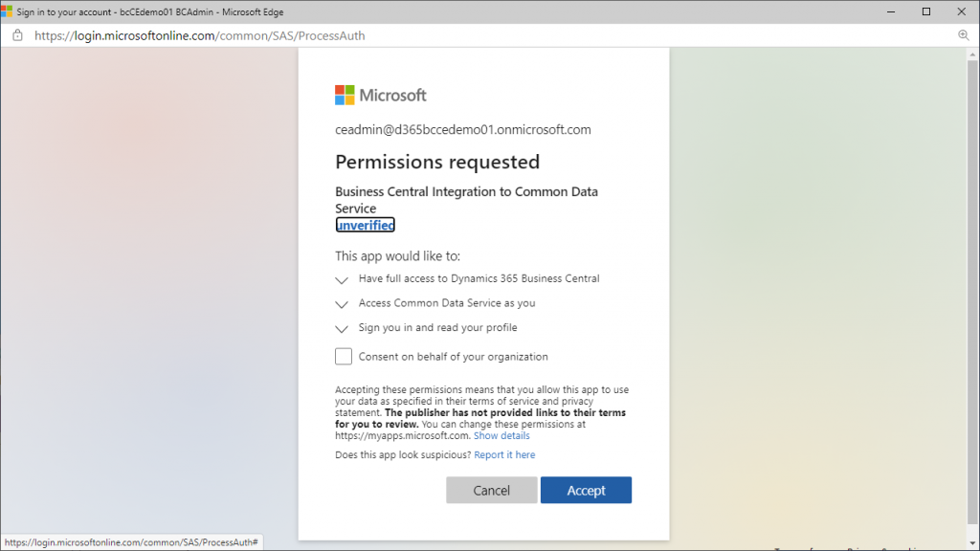Maximize the sign-in window
The height and width of the screenshot is (551, 980).
pos(926,11)
